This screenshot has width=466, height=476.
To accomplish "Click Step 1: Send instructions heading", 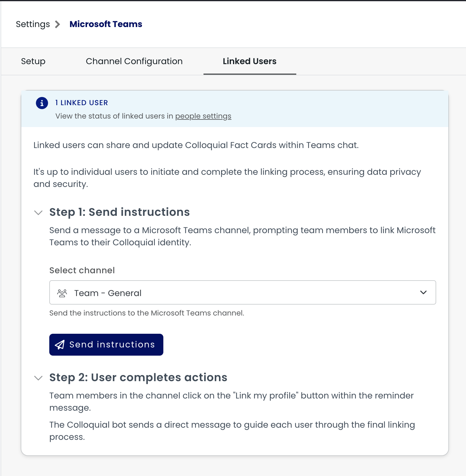I will (x=120, y=212).
